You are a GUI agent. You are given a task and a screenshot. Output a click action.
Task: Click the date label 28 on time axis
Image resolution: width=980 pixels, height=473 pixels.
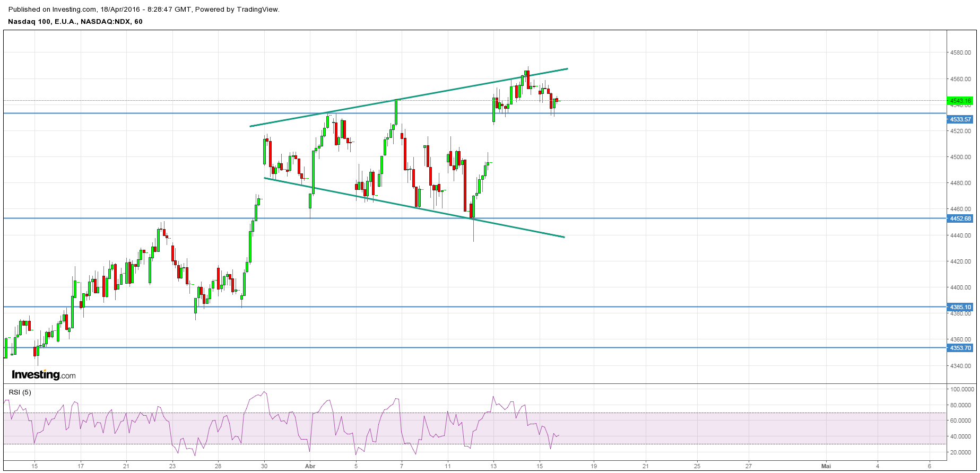[x=218, y=466]
